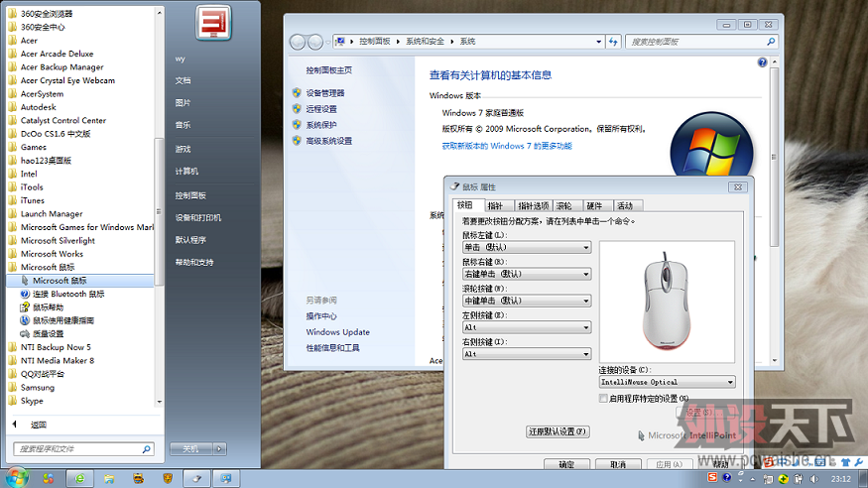Open 滚轮按键 assignment dropdown
The image size is (868, 488).
tap(527, 301)
